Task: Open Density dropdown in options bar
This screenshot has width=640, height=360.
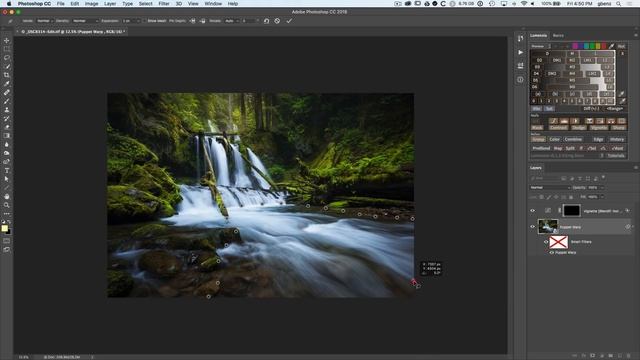Action: tap(85, 20)
